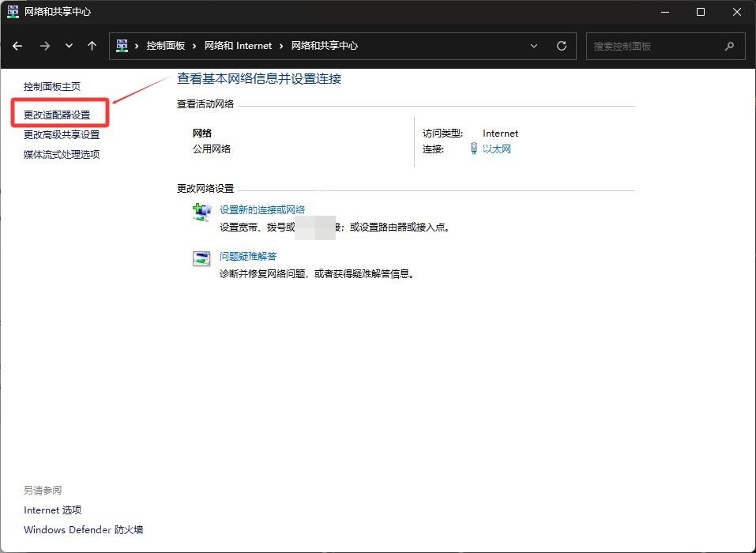Open the recent locations dropdown chevron
This screenshot has width=756, height=553.
[69, 46]
